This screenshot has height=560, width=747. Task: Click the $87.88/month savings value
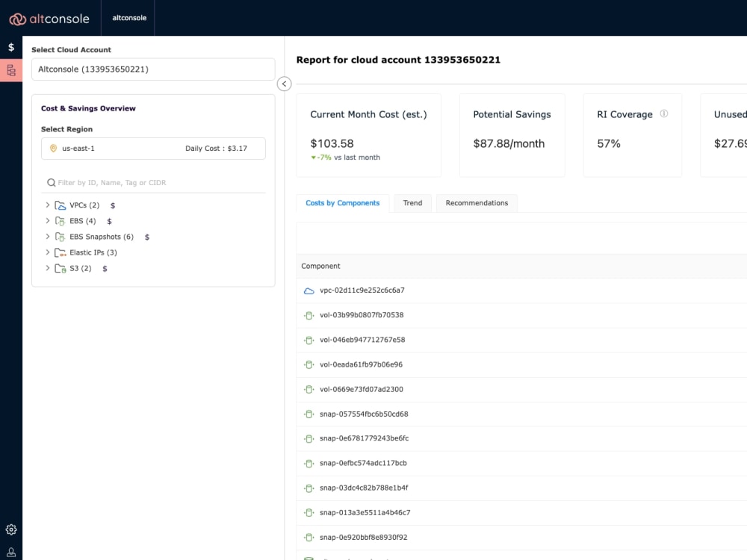coord(509,144)
